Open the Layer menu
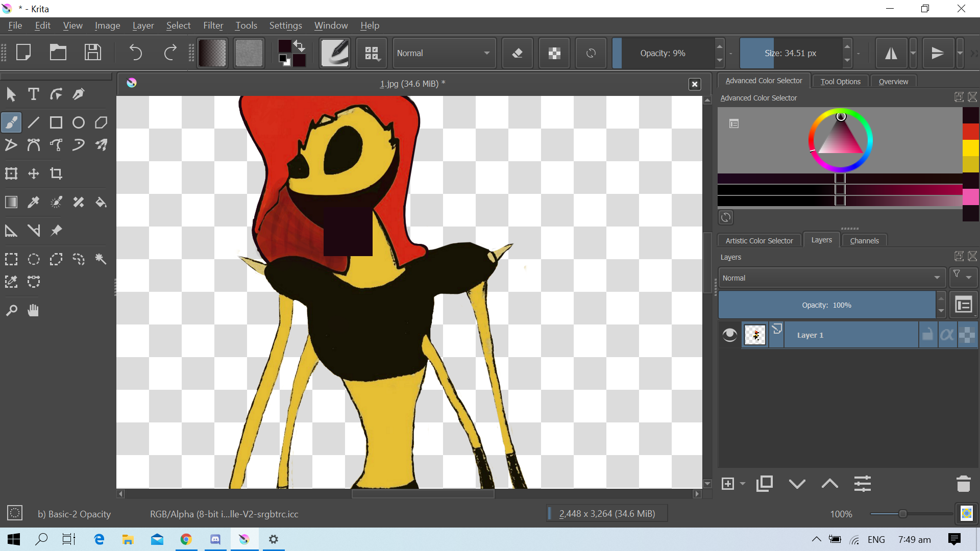 tap(143, 26)
